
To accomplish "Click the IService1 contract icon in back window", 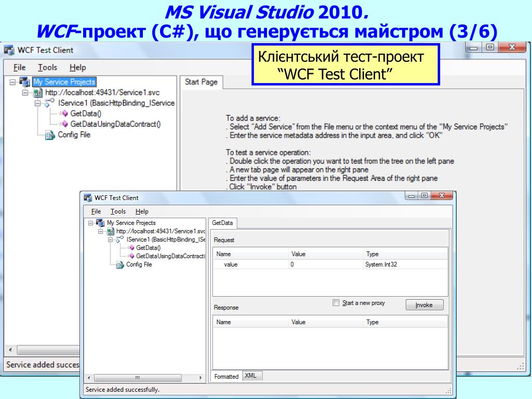I will click(49, 102).
